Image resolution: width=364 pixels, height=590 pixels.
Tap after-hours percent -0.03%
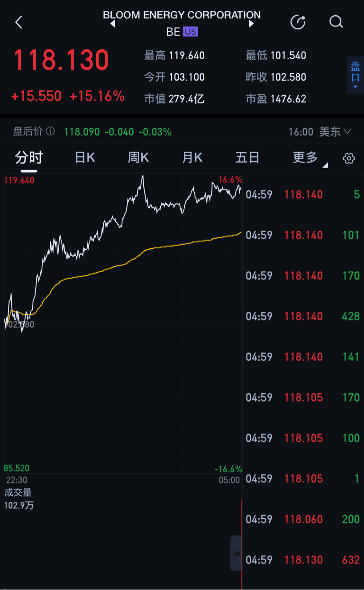[x=155, y=132]
